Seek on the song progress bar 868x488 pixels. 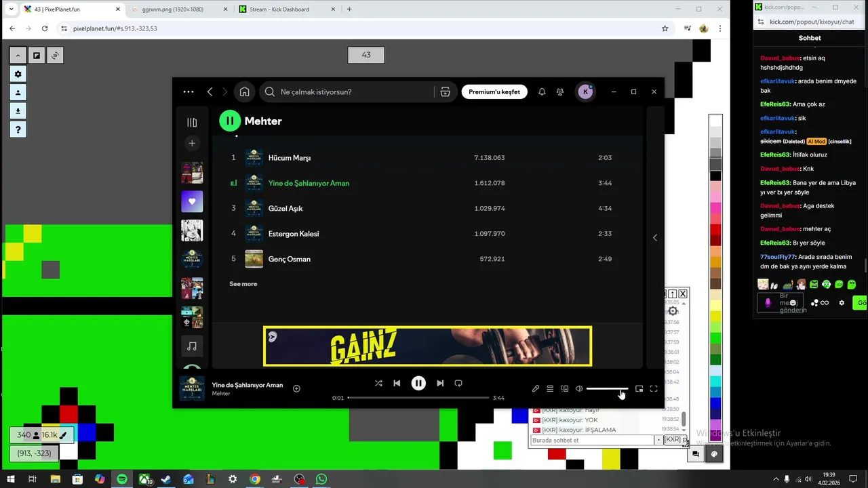click(x=418, y=398)
